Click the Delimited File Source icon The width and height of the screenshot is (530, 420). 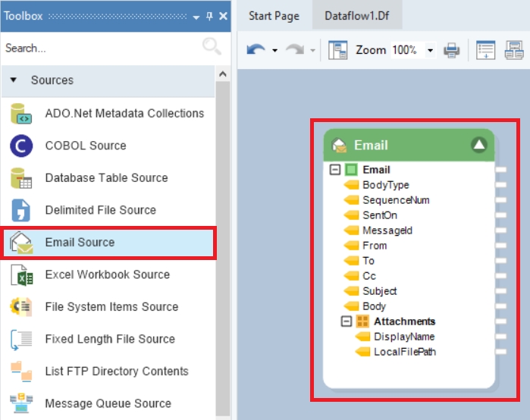(21, 210)
